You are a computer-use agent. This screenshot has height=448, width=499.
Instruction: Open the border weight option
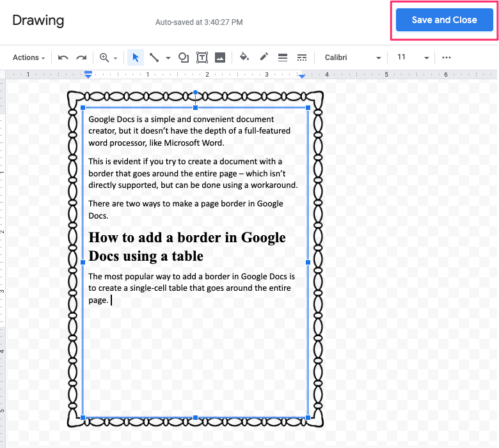(x=283, y=58)
